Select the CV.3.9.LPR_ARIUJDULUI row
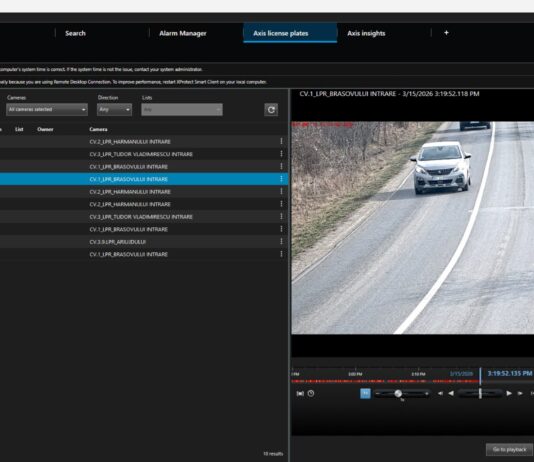 pyautogui.click(x=144, y=242)
